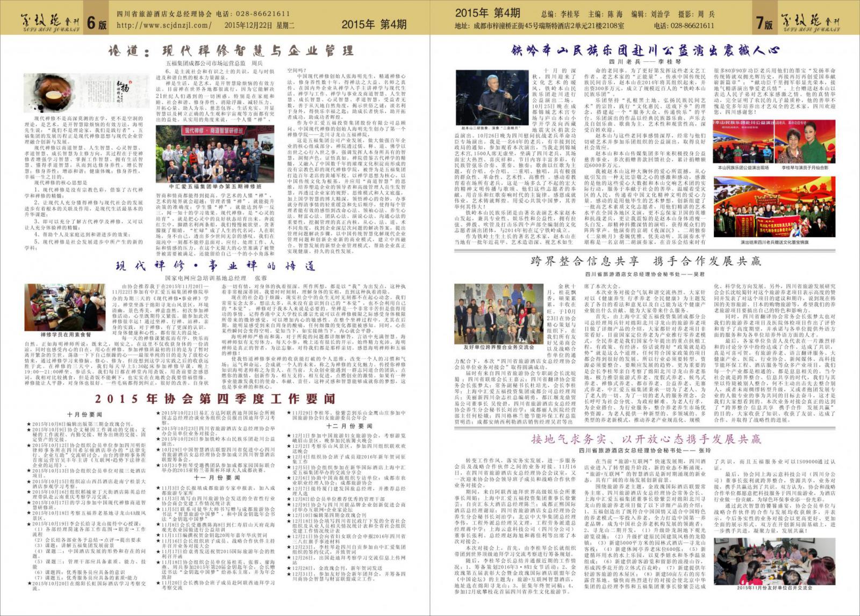Viewport: 860px width, 616px height.
Task: Click the byline 国家电网应急培训基地总经理 张蓉
Action: pyautogui.click(x=216, y=278)
